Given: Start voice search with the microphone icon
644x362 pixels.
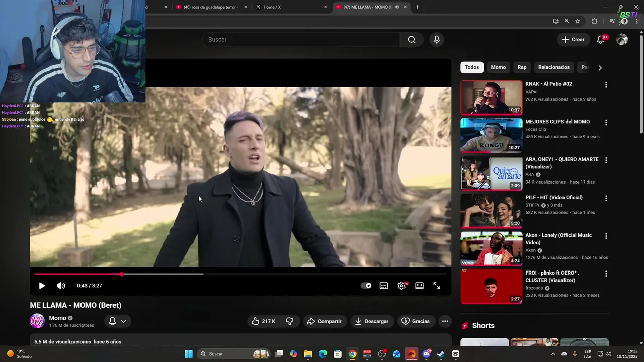Looking at the screenshot, I should pyautogui.click(x=436, y=40).
